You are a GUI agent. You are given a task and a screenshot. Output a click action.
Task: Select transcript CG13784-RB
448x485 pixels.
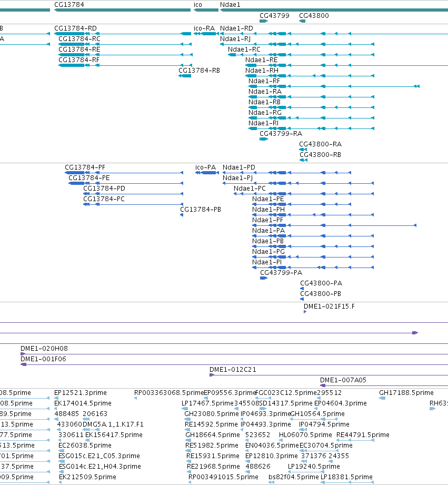click(x=185, y=76)
